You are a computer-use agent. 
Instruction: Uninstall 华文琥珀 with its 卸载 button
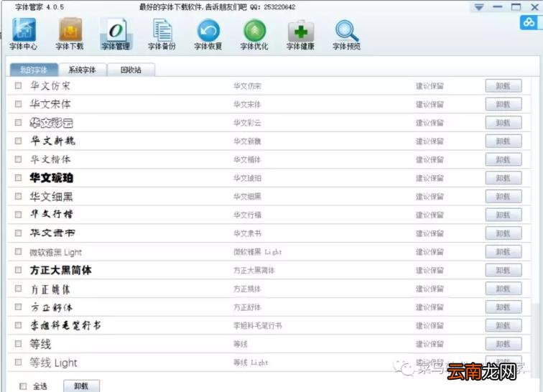coord(503,178)
